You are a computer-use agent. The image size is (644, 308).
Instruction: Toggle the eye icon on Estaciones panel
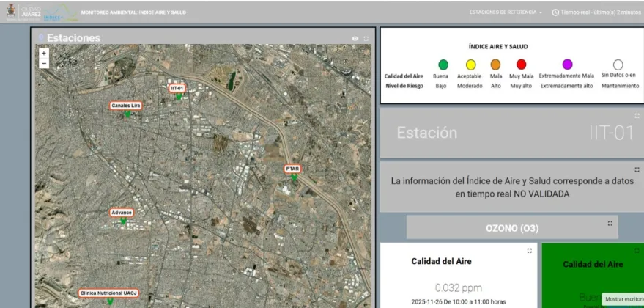pos(355,38)
